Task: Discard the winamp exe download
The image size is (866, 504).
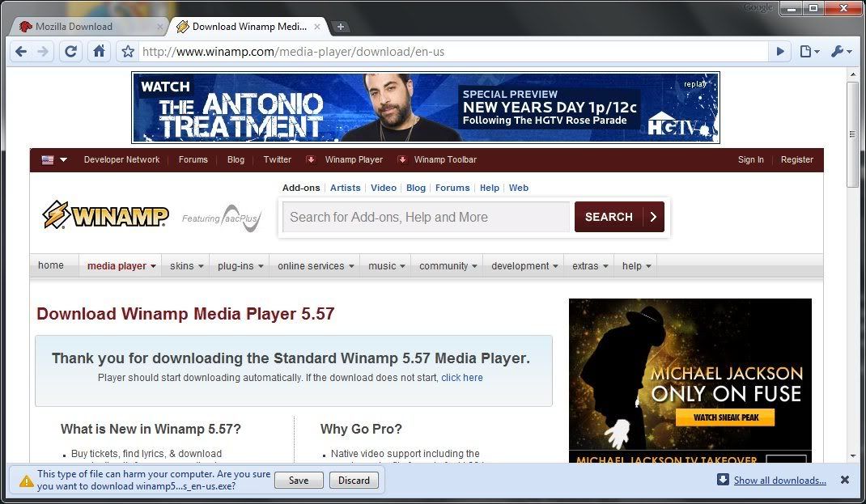Action: pyautogui.click(x=354, y=481)
